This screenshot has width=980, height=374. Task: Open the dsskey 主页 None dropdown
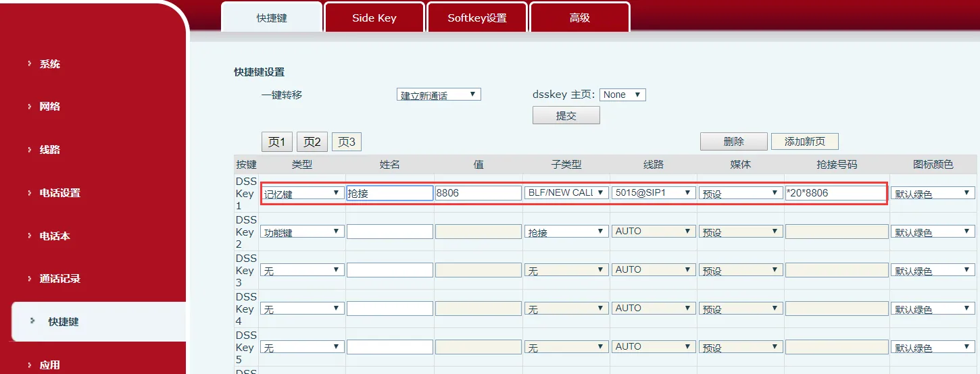click(x=622, y=95)
